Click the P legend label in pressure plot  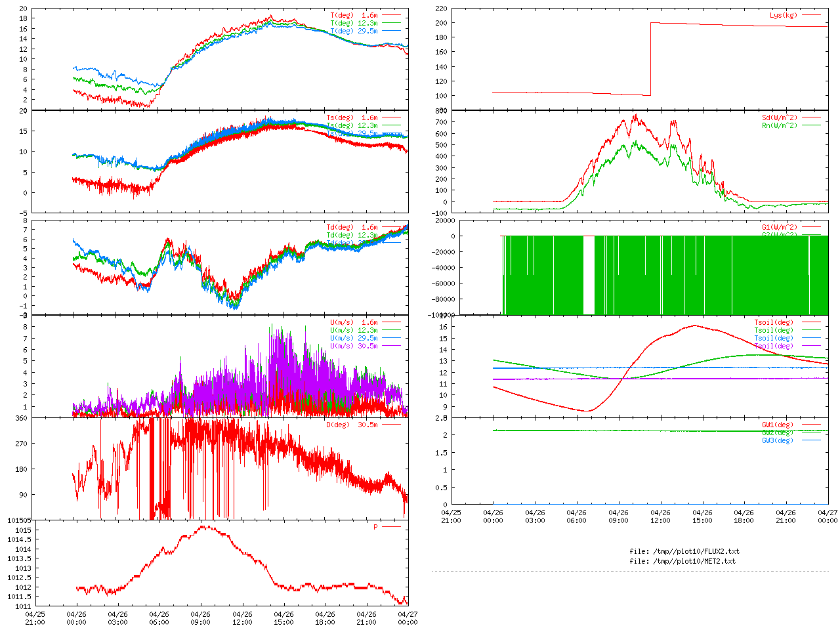coord(376,527)
